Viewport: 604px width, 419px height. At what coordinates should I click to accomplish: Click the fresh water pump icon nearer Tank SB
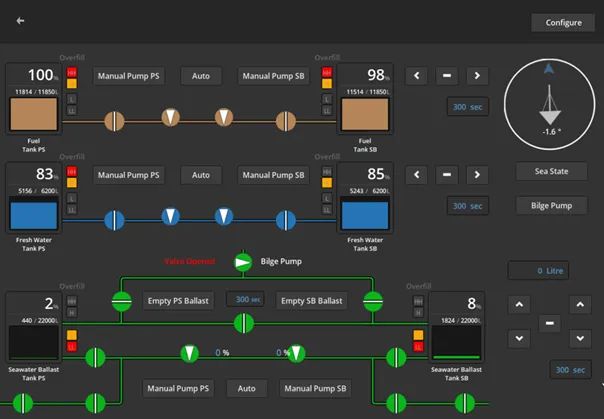(x=224, y=216)
